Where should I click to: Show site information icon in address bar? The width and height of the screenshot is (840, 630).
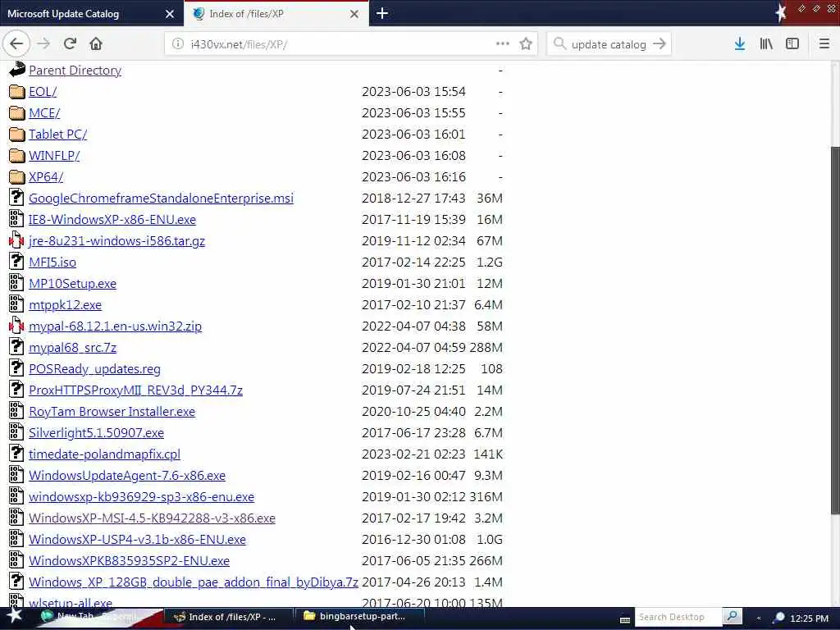177,44
